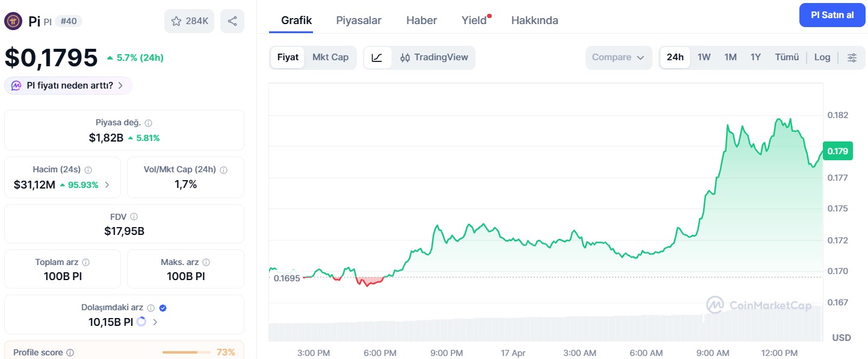Set chart range to 1W
Viewport: 868px width, 359px height.
[x=704, y=58]
